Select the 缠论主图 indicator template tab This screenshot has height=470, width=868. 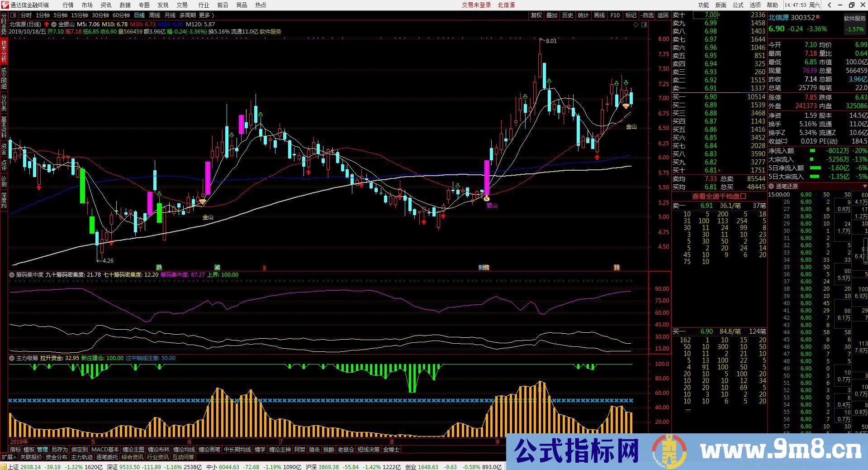point(133,450)
